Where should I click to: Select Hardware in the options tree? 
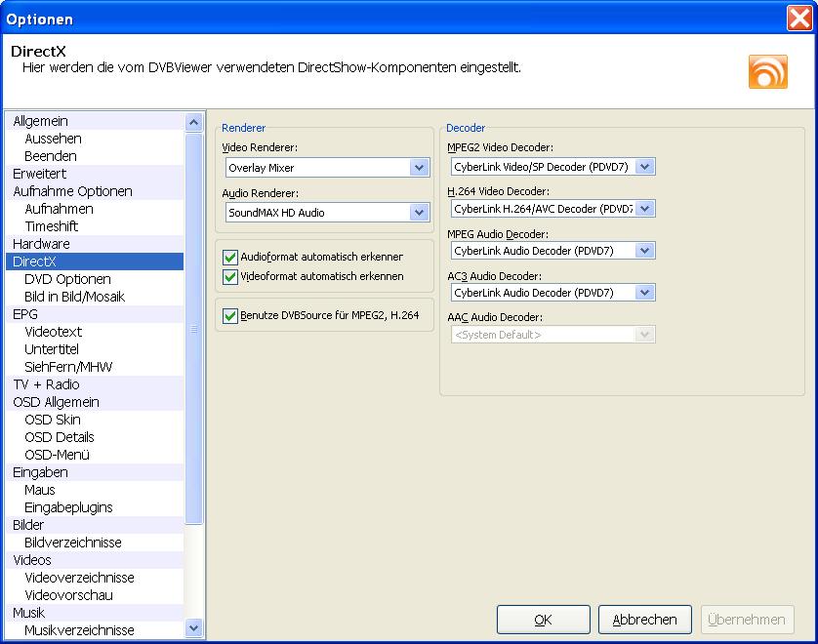41,244
